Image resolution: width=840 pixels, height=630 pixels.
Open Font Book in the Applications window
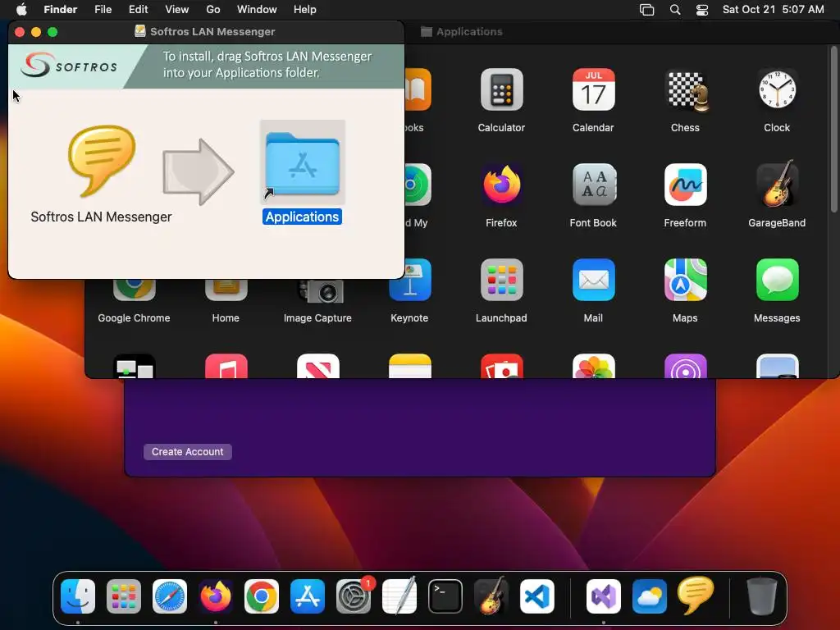[593, 185]
